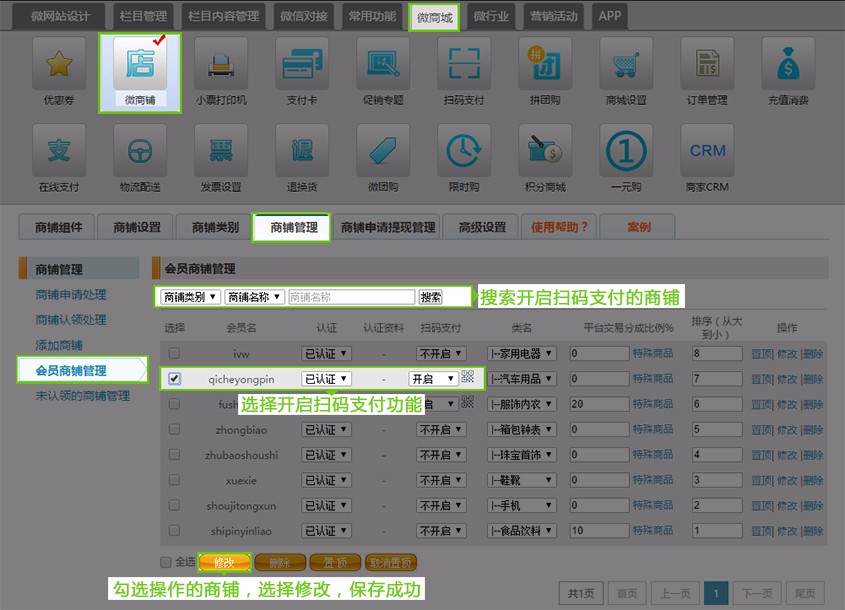The image size is (845, 610).
Task: Open the 拼团购 icon
Action: point(545,64)
